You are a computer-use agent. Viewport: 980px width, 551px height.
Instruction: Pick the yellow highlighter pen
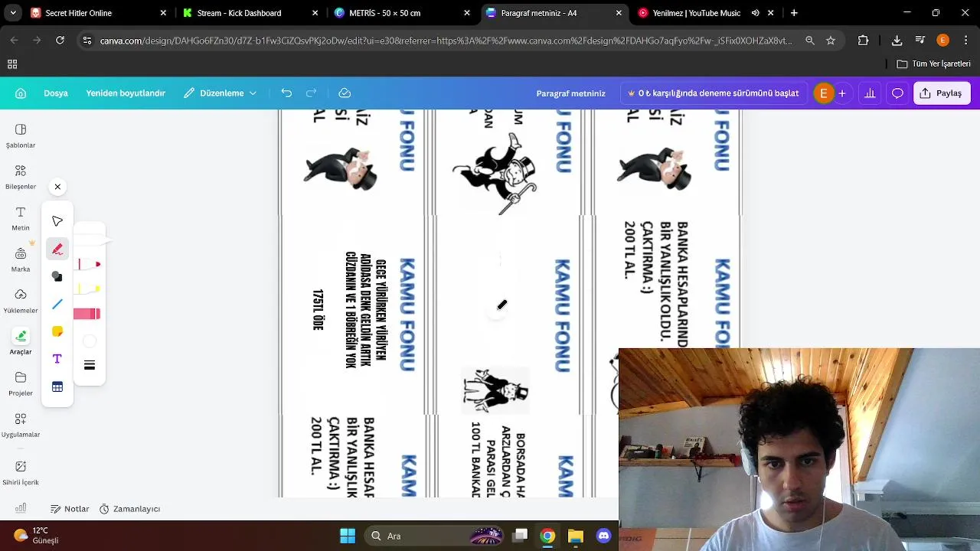coord(89,289)
